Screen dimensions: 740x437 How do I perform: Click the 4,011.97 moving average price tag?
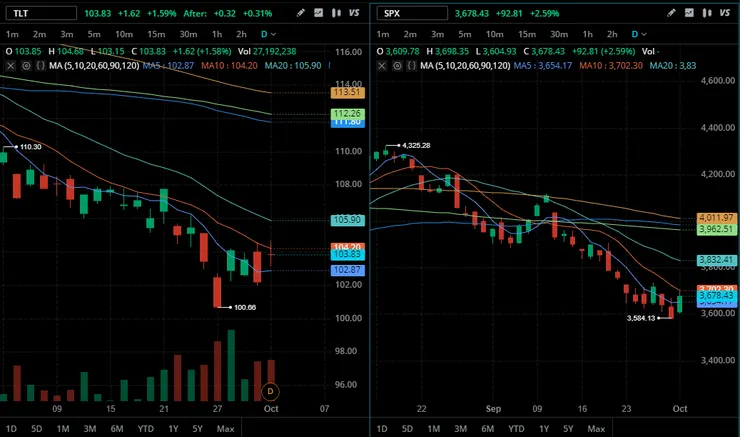(717, 218)
